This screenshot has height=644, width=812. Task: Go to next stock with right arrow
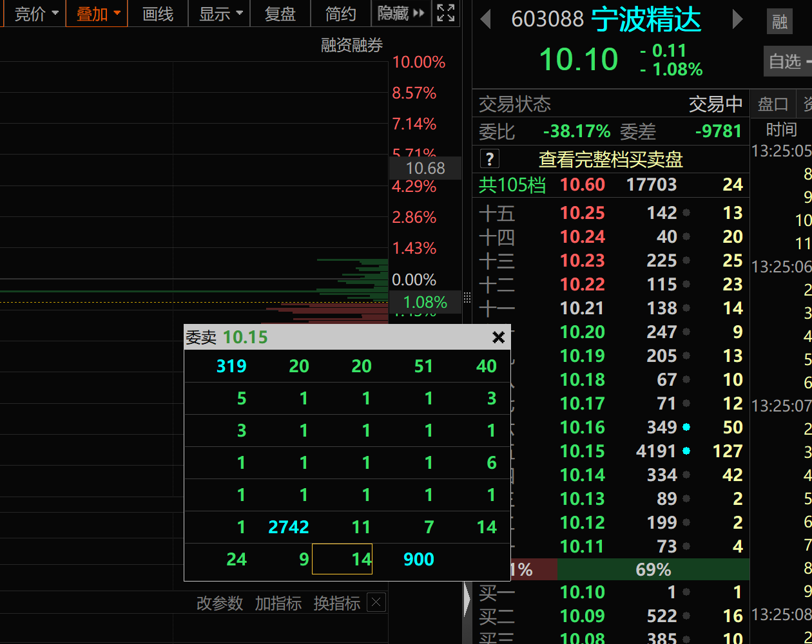(737, 20)
